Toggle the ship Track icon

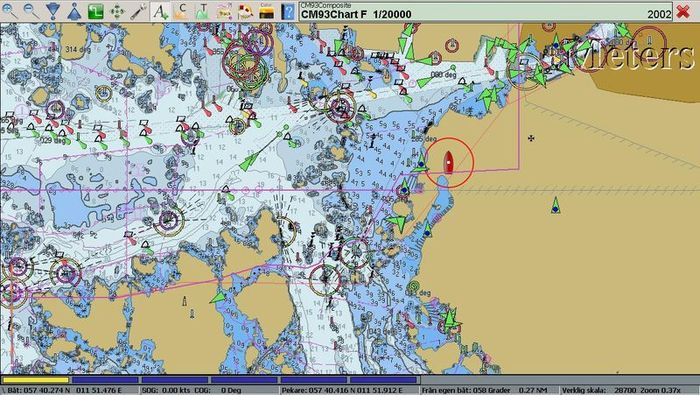click(224, 11)
